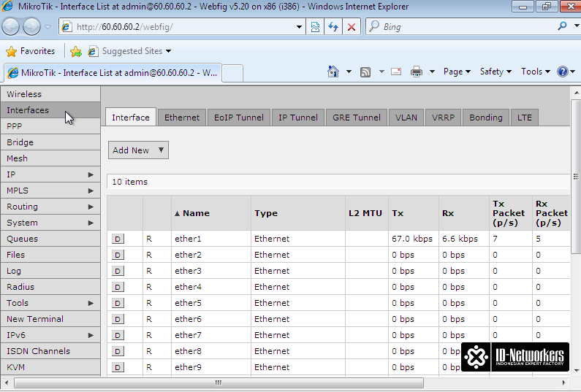Switch to the EoIP Tunnel tab

(x=239, y=118)
